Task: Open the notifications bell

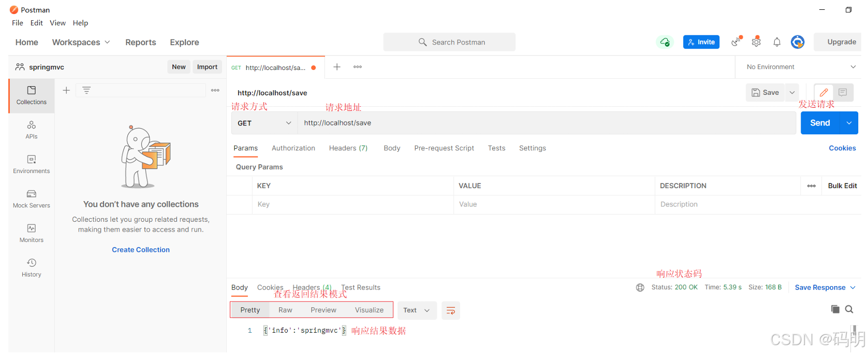Action: pos(777,42)
